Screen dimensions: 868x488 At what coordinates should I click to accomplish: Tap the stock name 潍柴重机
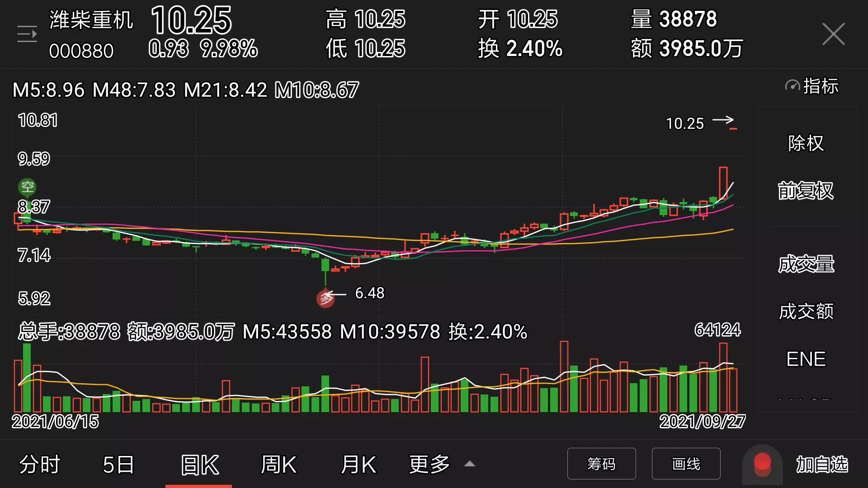click(91, 20)
